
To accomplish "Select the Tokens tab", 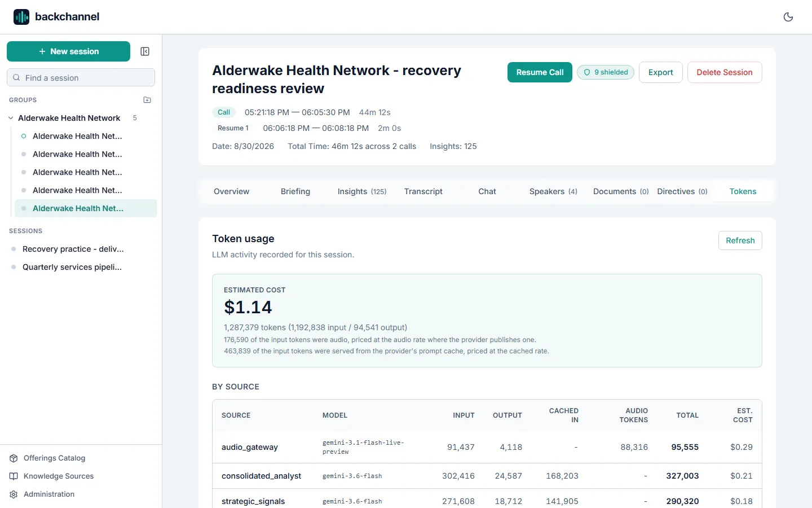I will [x=743, y=191].
